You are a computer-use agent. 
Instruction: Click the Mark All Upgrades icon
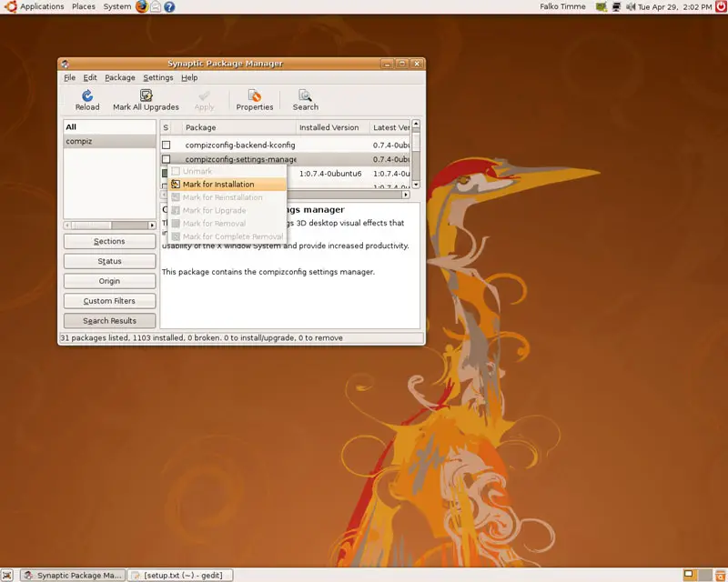point(146,95)
